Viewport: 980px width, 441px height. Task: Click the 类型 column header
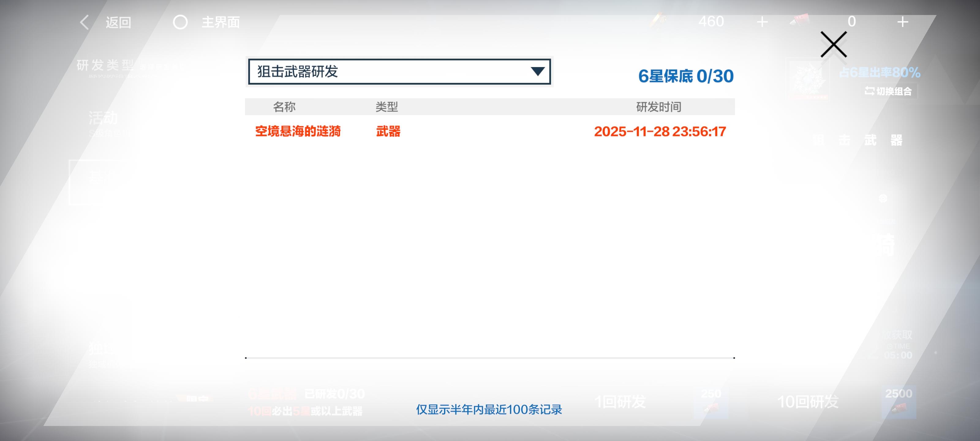pyautogui.click(x=386, y=107)
